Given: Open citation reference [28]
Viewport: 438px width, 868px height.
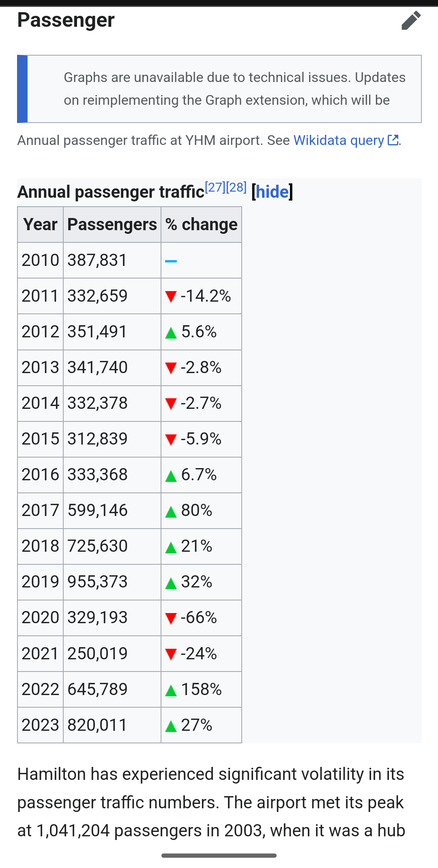Looking at the screenshot, I should [x=236, y=188].
